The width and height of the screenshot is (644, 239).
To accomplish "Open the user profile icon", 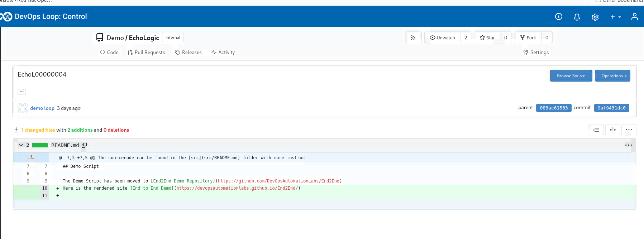I will [x=634, y=16].
